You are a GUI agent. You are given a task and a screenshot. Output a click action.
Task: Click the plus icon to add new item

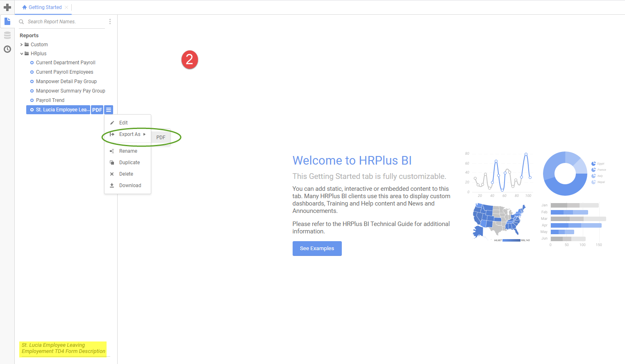pyautogui.click(x=7, y=7)
